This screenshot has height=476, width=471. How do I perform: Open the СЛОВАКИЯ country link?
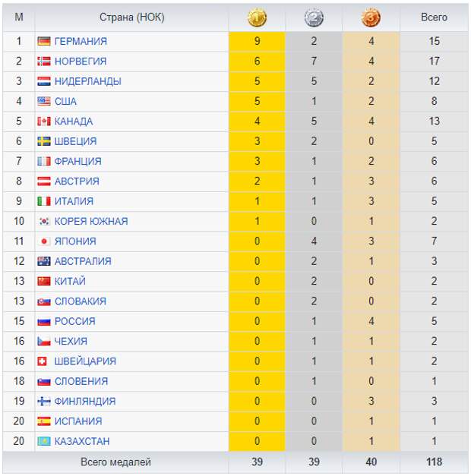[81, 301]
